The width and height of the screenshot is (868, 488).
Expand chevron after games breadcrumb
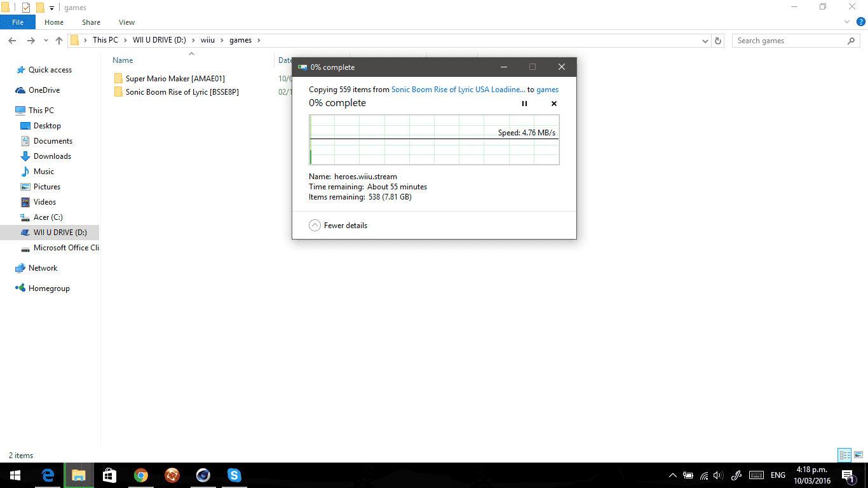tap(259, 40)
